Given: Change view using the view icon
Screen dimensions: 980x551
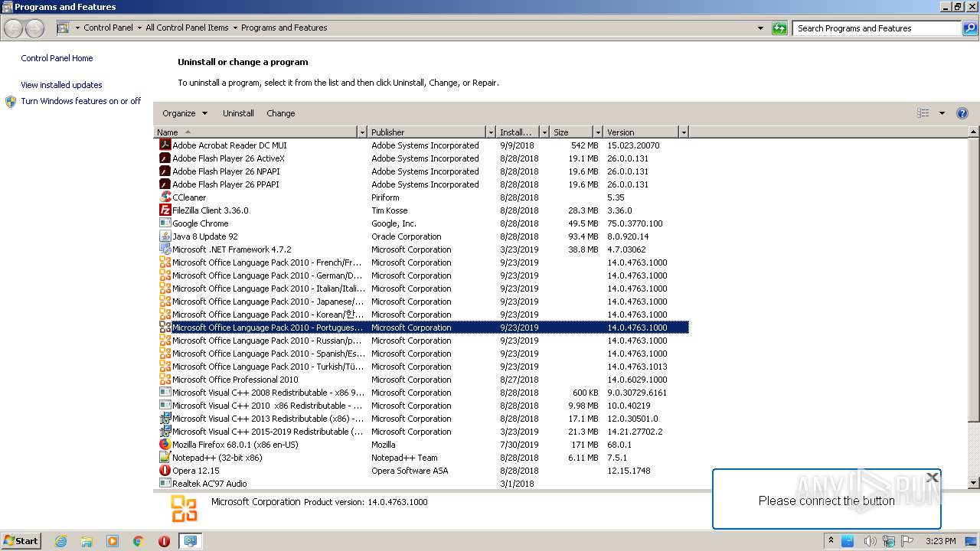Looking at the screenshot, I should (923, 113).
